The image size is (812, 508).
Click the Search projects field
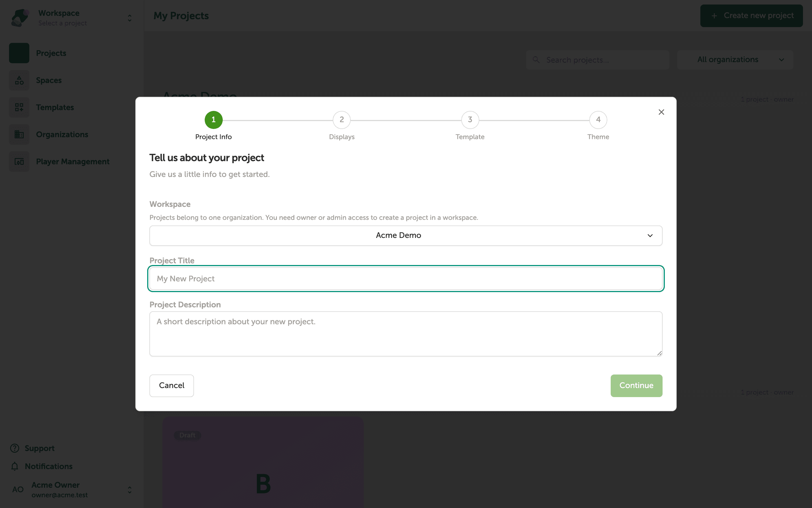tap(598, 60)
